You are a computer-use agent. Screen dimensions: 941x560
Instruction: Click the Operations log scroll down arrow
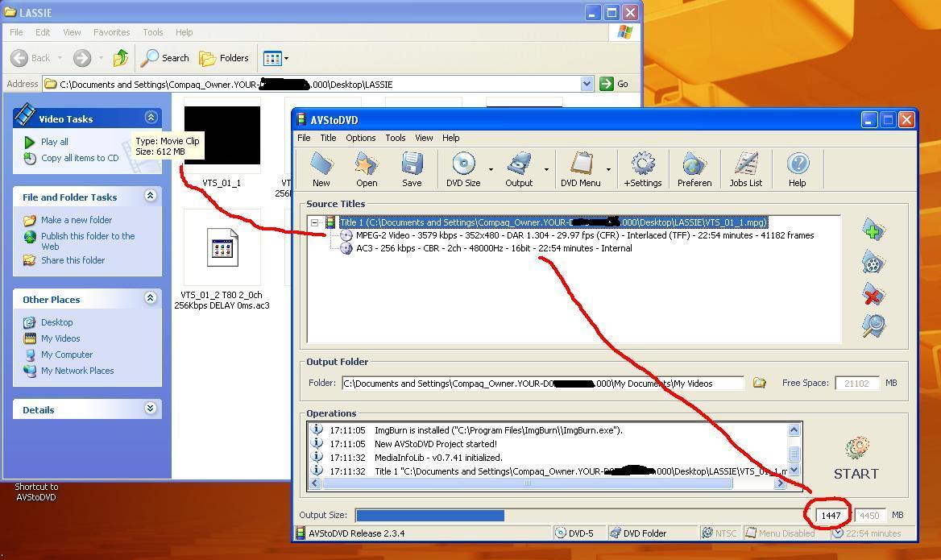click(x=794, y=470)
